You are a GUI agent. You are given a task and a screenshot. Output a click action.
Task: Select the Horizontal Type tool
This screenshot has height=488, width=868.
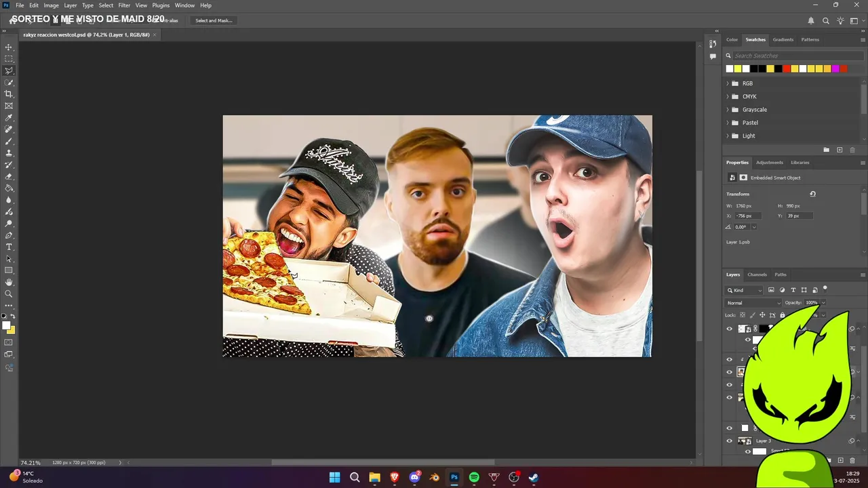click(9, 247)
